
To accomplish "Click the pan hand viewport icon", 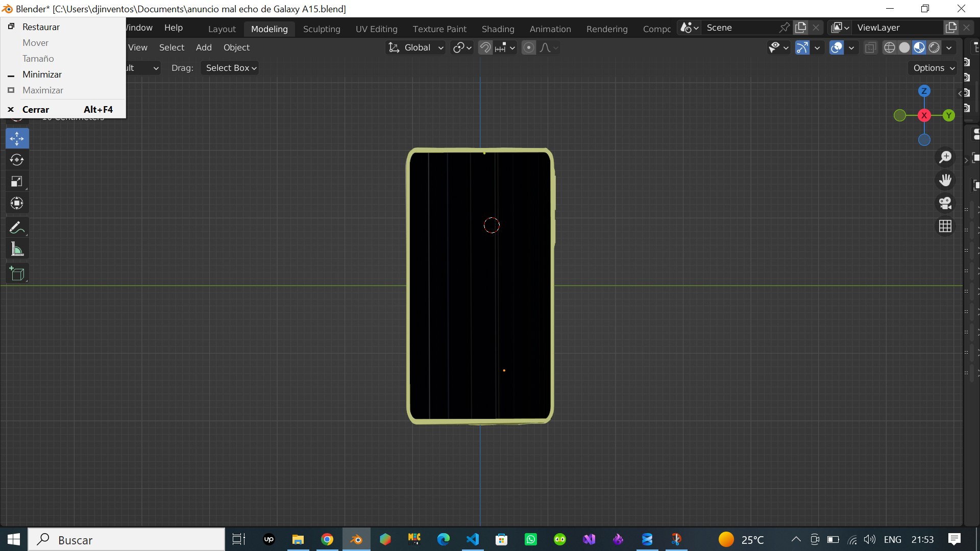I will coord(945,180).
